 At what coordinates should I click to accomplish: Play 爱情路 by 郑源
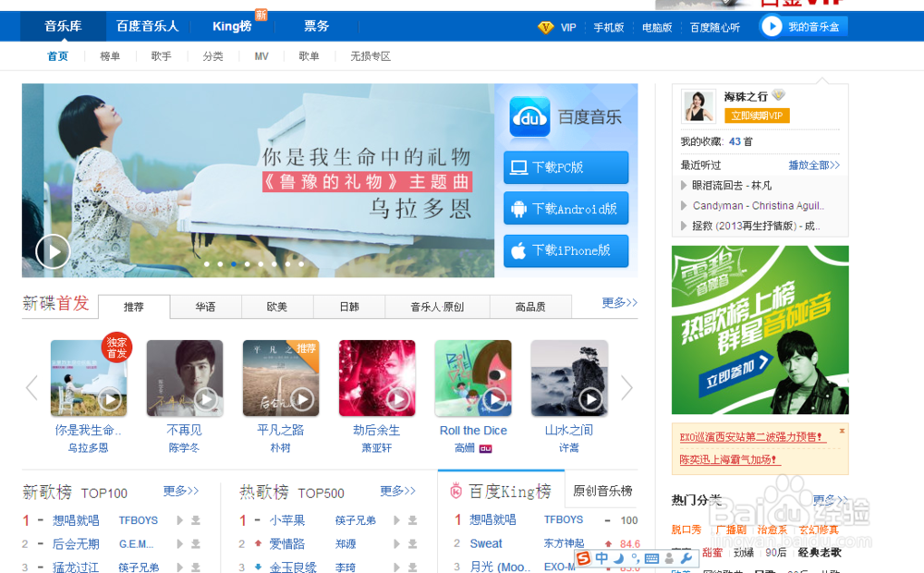tap(396, 544)
